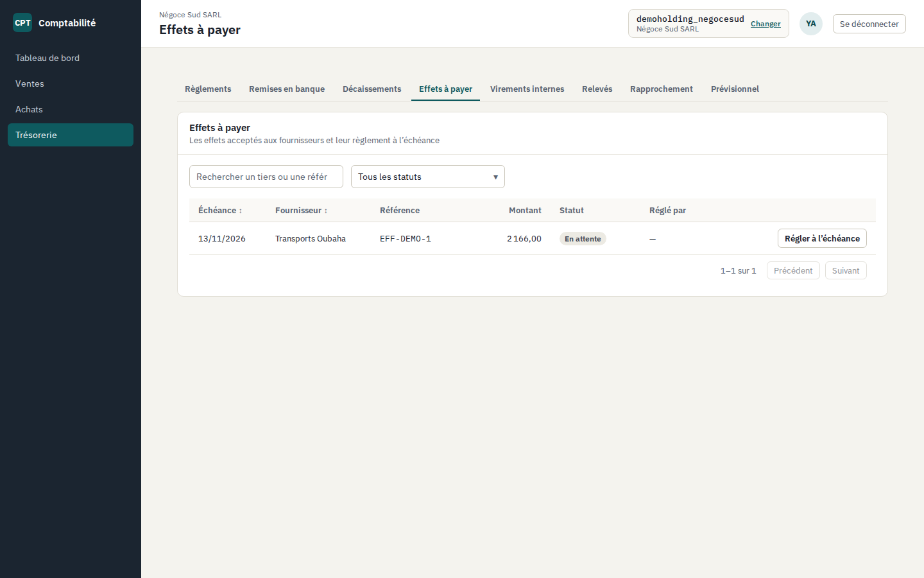Click the demoholding_negocesud tenant name
Viewport: 924px width, 578px height.
click(x=690, y=19)
